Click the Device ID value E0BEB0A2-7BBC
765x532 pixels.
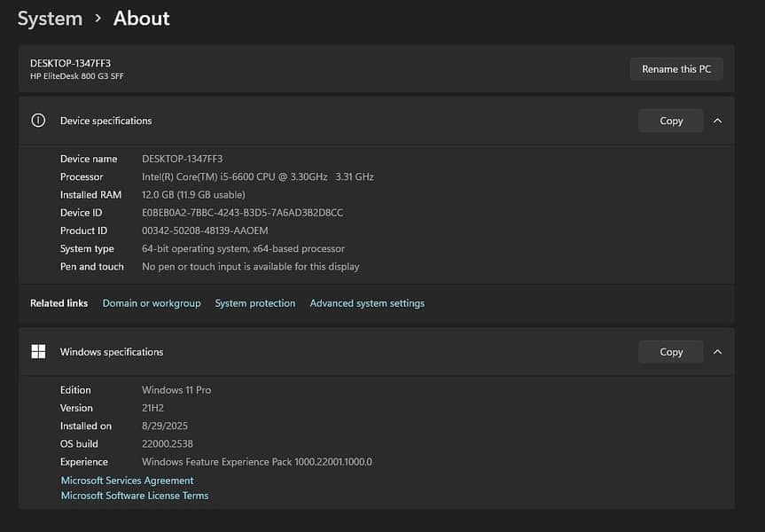coord(242,213)
